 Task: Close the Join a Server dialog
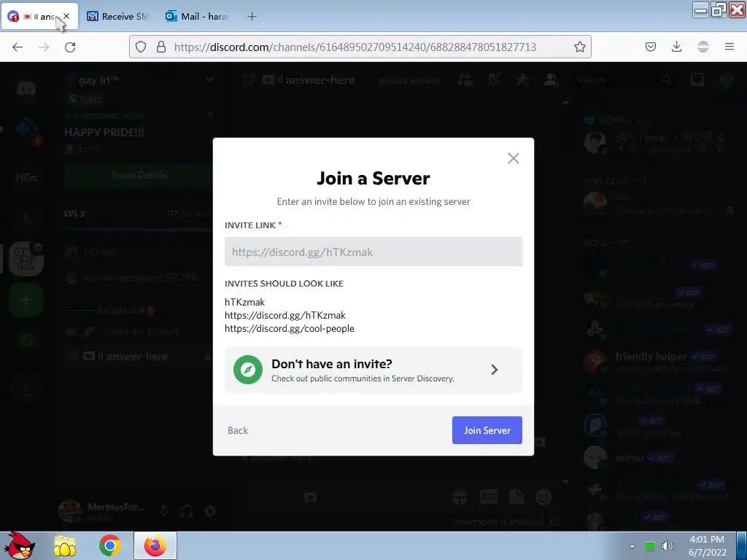pyautogui.click(x=513, y=158)
